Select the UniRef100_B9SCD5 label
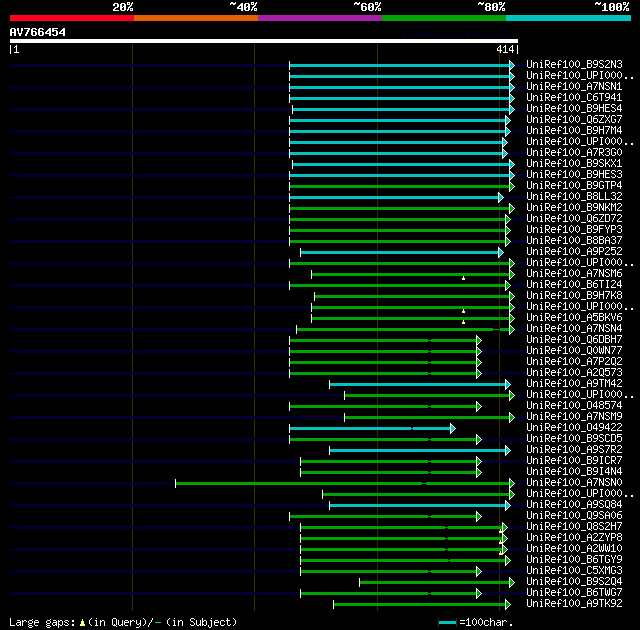Screen dimensions: 640x630 pos(574,439)
